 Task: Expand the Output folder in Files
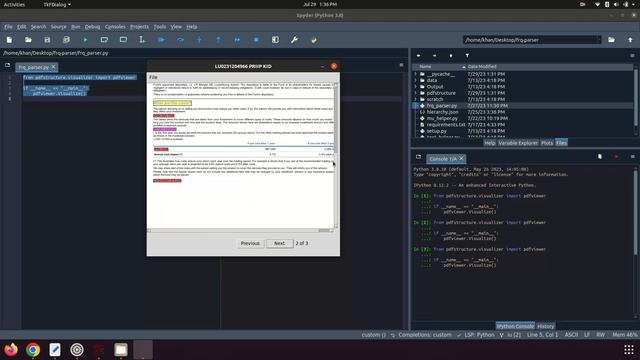click(x=416, y=87)
